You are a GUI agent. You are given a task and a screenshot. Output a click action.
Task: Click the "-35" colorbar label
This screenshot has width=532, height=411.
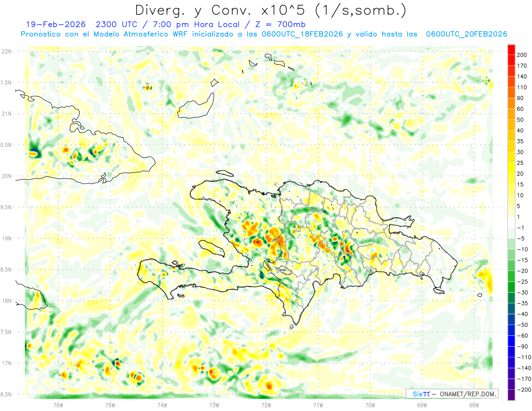click(x=522, y=303)
